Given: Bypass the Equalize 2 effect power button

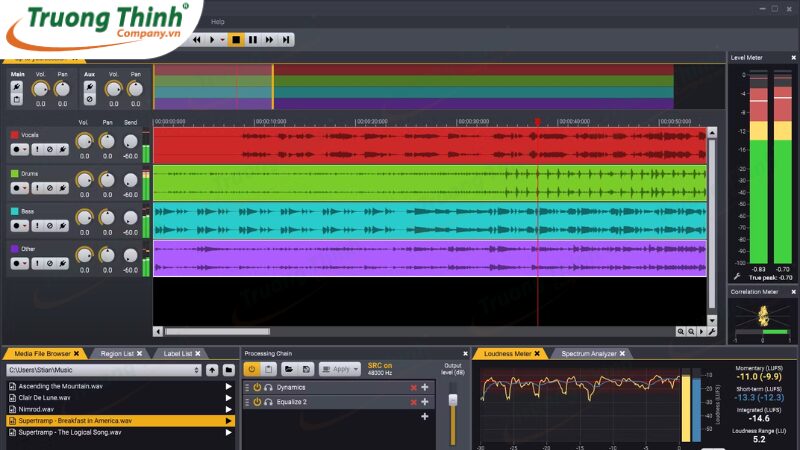Looking at the screenshot, I should point(257,402).
